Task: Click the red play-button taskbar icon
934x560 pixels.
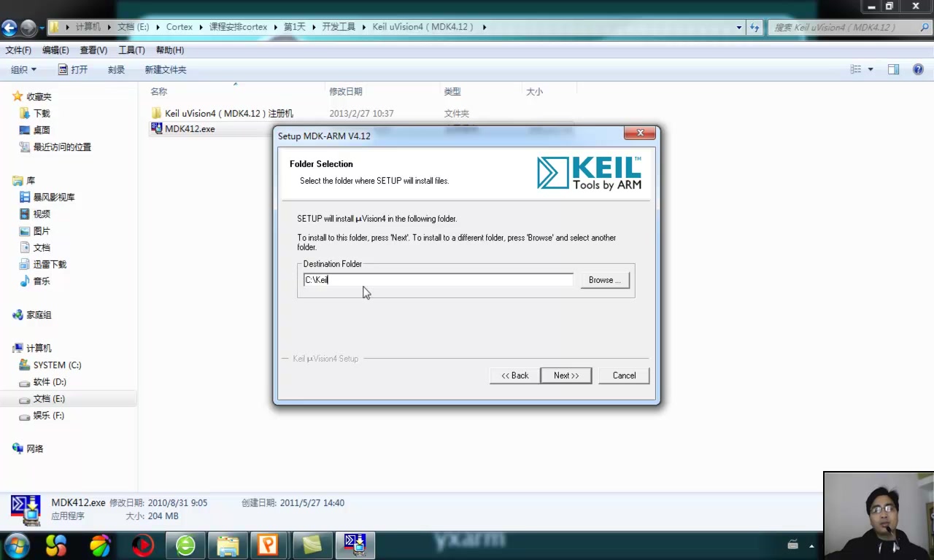Action: 143,545
